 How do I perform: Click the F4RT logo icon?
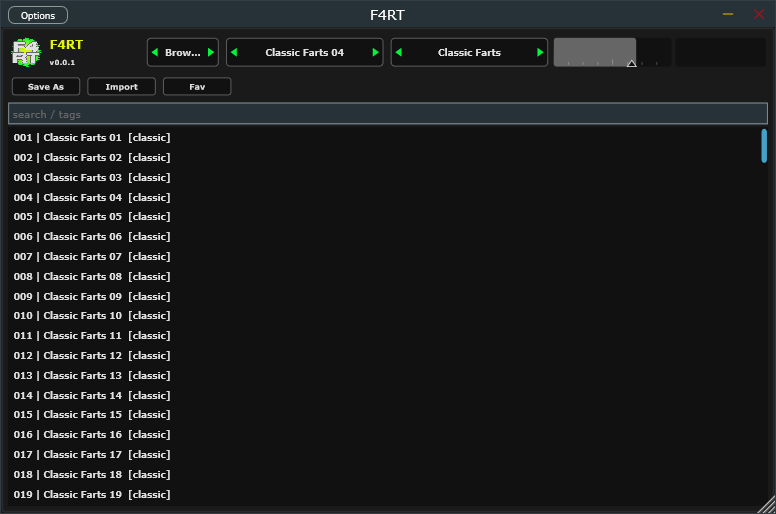[x=26, y=52]
